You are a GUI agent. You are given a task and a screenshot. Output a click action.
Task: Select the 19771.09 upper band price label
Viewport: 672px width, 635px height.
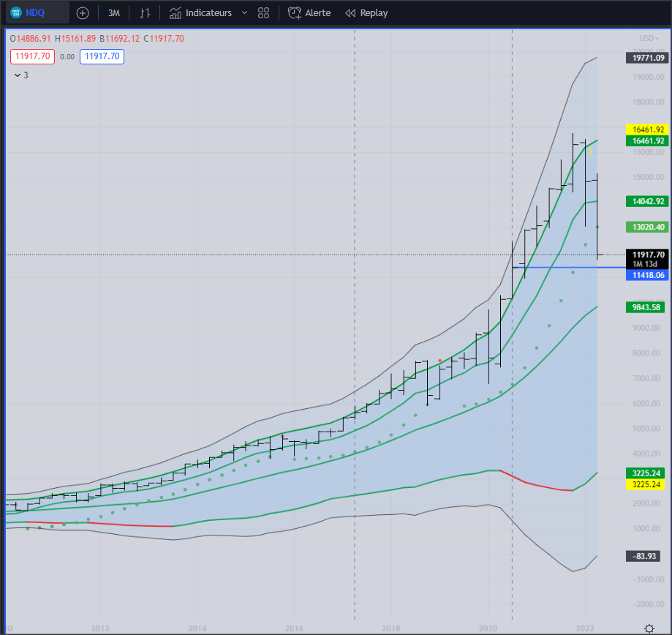click(x=648, y=58)
